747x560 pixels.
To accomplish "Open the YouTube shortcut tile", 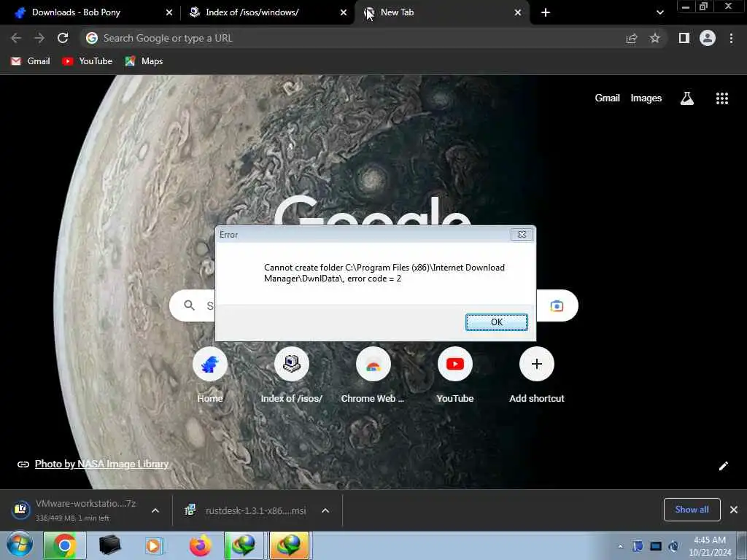I will 455,376.
